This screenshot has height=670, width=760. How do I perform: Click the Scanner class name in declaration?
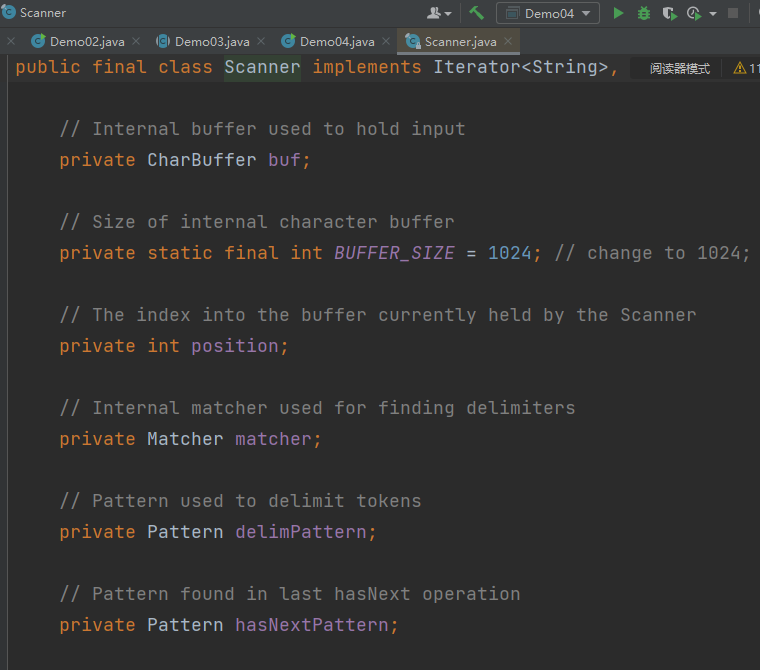coord(262,67)
